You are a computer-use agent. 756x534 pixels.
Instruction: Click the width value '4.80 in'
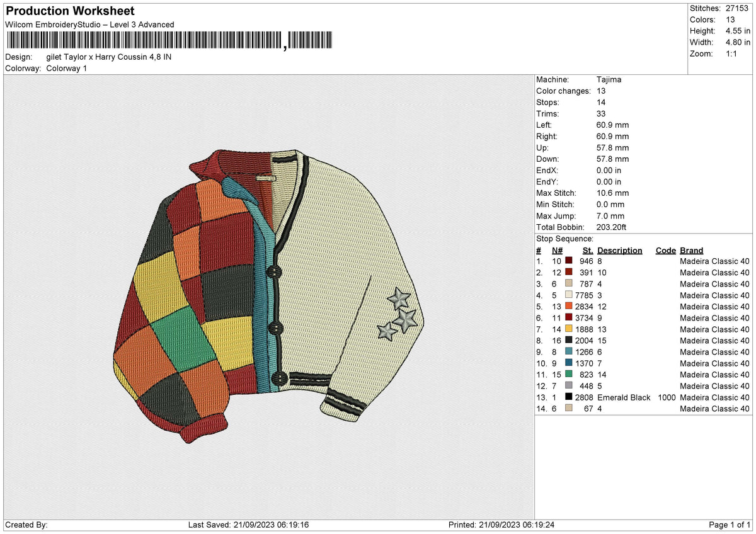[737, 42]
